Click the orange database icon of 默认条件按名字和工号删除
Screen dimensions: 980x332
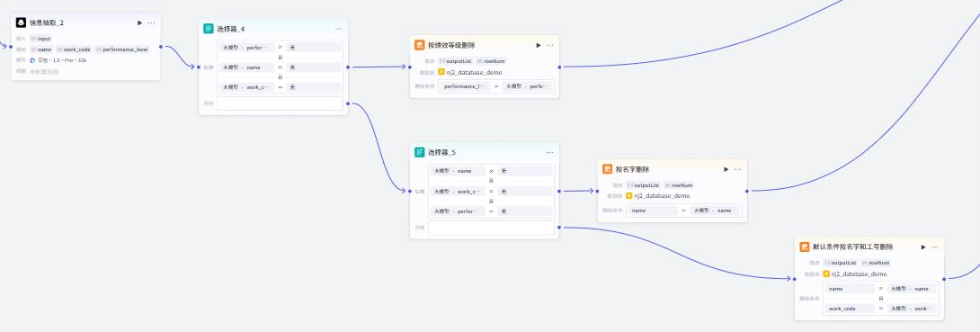tap(805, 247)
